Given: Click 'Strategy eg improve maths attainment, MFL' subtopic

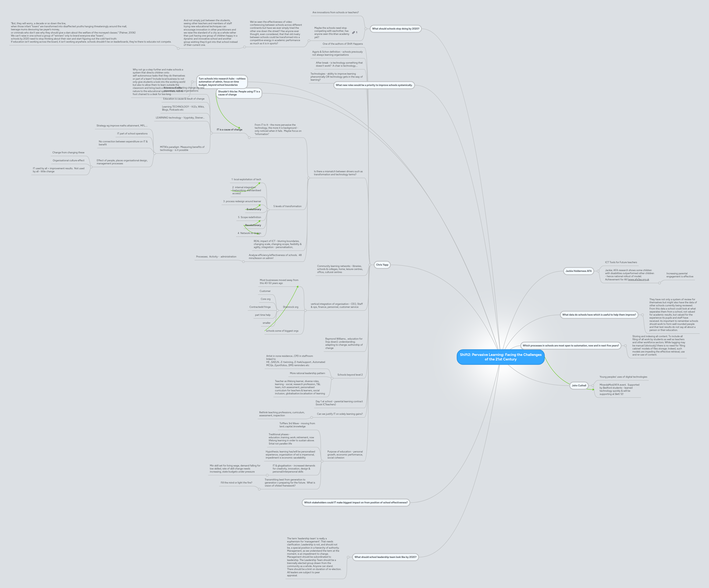Looking at the screenshot, I should [122, 126].
